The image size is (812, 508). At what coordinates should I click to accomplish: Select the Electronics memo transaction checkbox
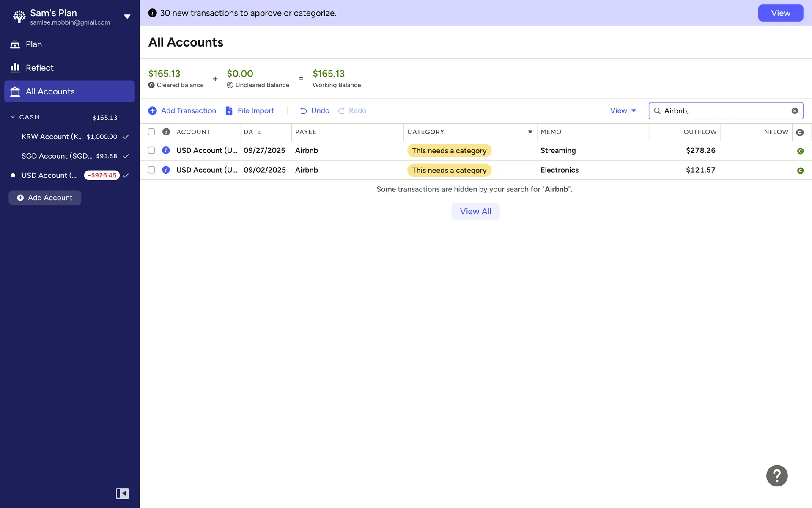coord(151,170)
